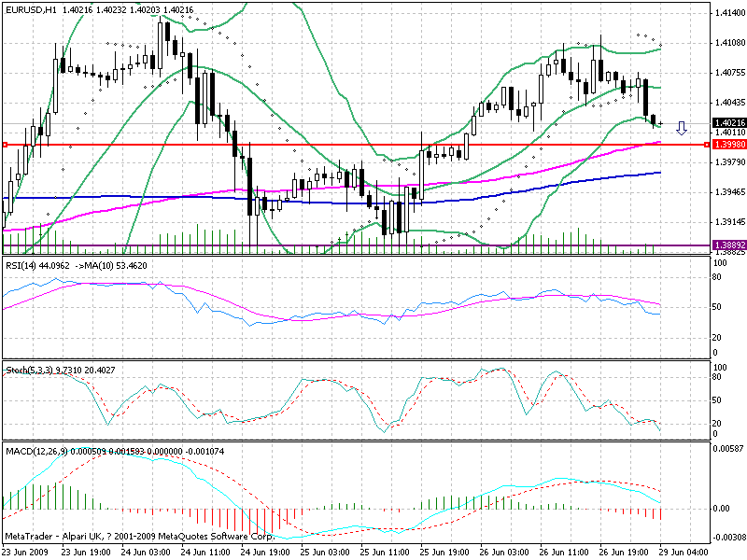Click the 23 Jun 2009 time label
Screen dimensions: 747x560
point(26,553)
